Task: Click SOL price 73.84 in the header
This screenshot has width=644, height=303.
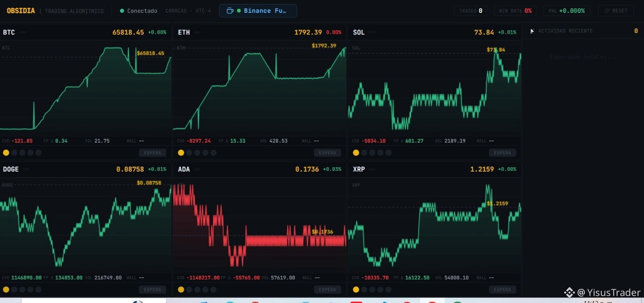Action: [484, 32]
